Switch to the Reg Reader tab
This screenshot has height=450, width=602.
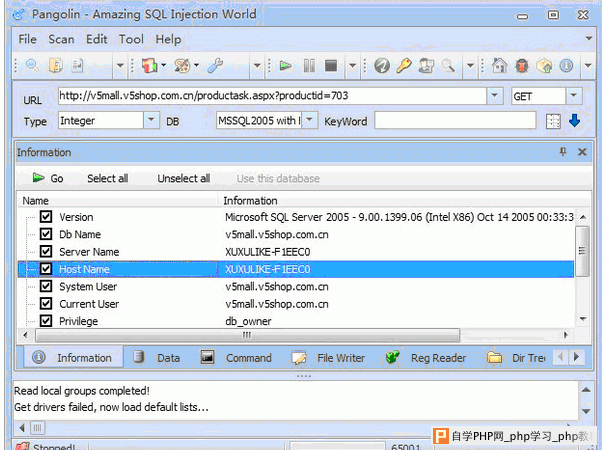click(425, 357)
